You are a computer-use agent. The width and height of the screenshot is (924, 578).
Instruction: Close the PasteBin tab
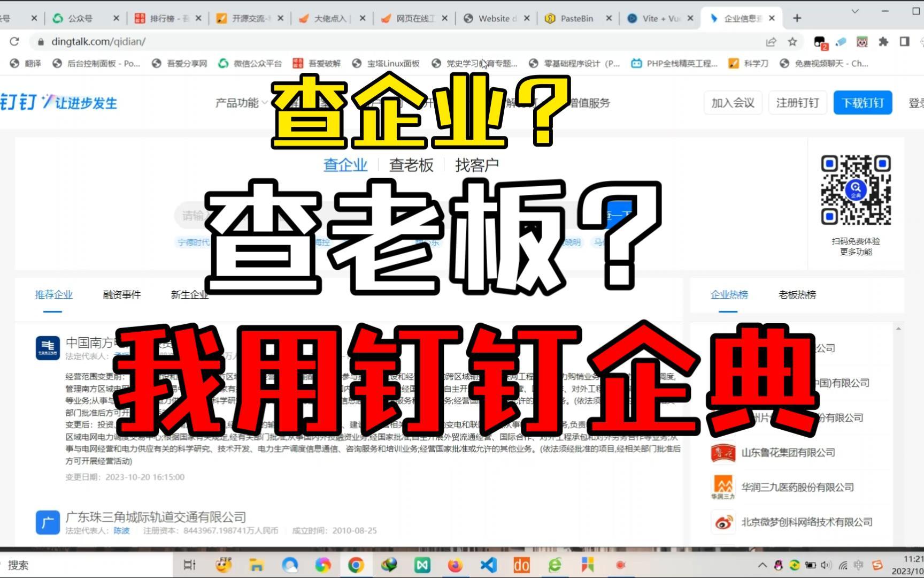[609, 18]
